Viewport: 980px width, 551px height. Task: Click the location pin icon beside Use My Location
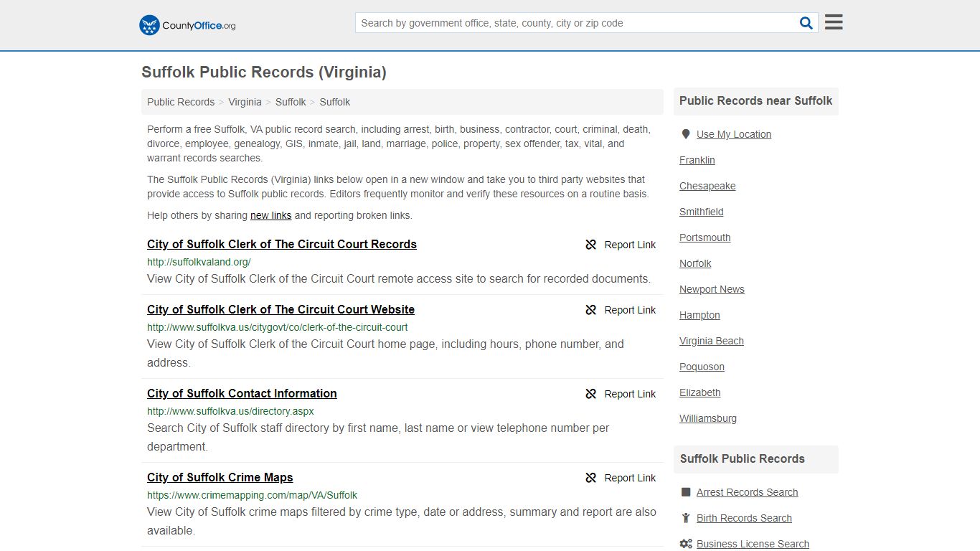click(686, 134)
